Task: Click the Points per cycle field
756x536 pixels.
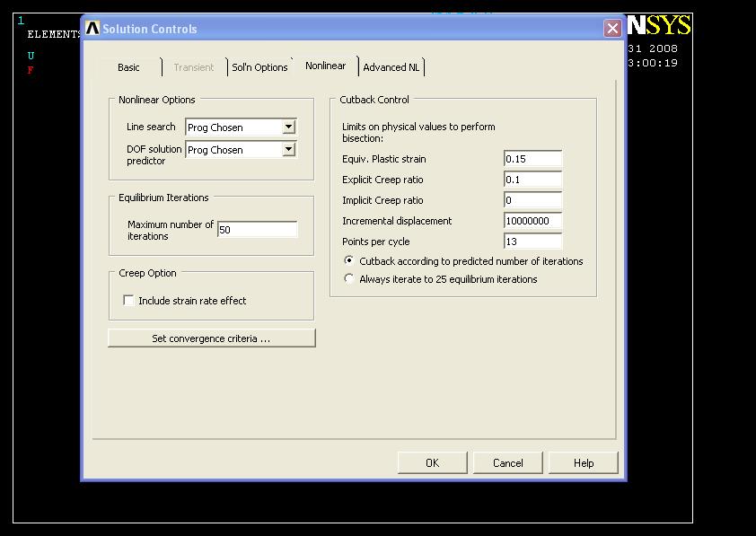Action: pos(532,242)
